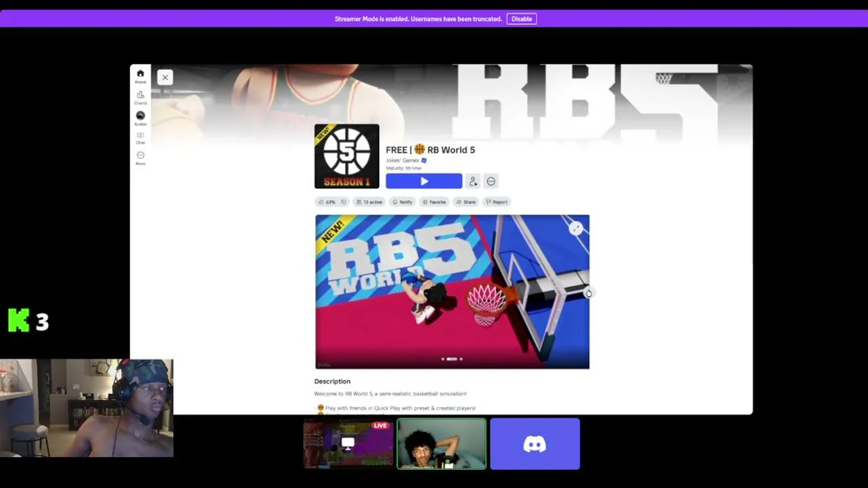Open the Jokes' Games creator link

tap(402, 161)
